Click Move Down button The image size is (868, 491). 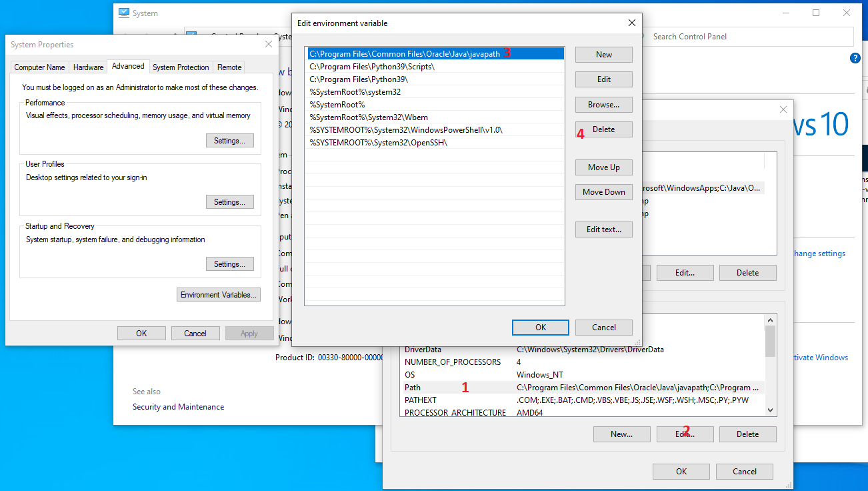(x=604, y=192)
